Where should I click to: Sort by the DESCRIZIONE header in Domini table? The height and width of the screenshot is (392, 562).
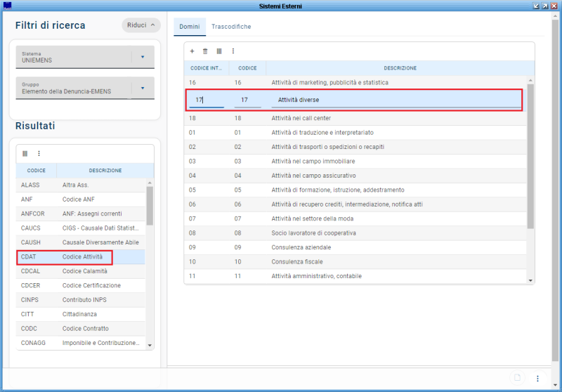point(400,68)
